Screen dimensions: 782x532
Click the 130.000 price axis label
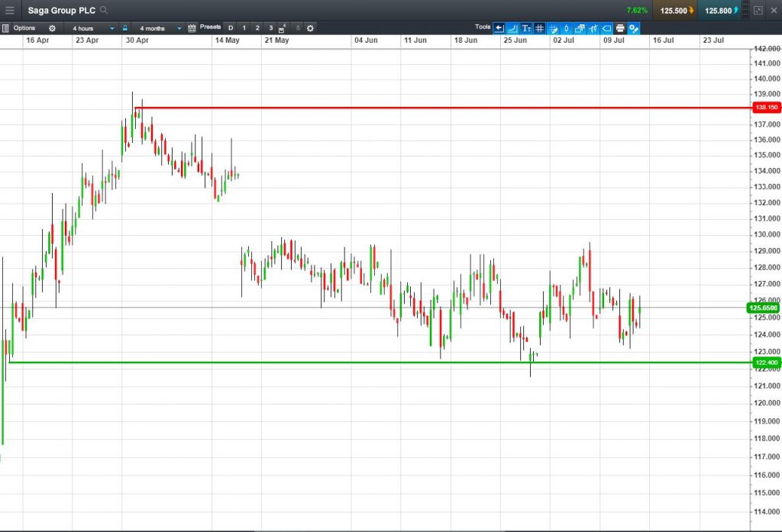[x=767, y=234]
